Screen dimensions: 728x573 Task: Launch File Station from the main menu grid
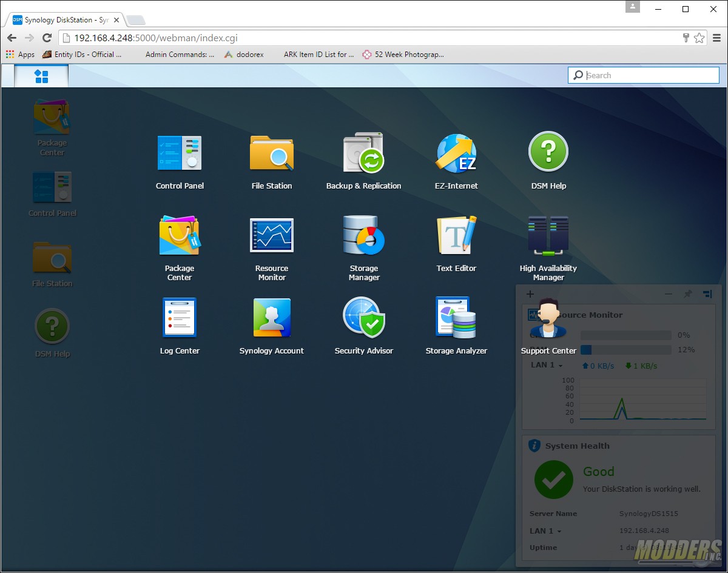[x=272, y=161]
